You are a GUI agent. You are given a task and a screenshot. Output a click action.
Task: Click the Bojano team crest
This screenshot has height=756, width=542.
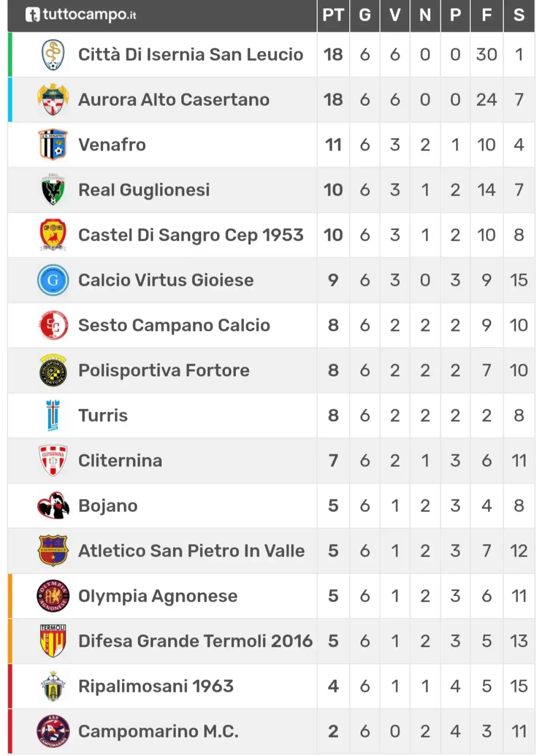pyautogui.click(x=53, y=506)
